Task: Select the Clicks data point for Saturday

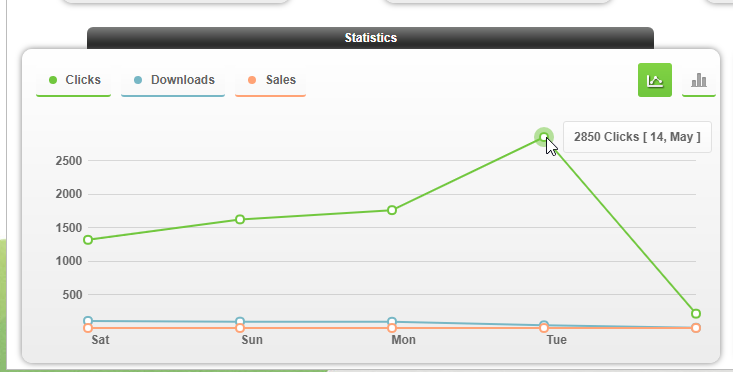Action: click(88, 240)
